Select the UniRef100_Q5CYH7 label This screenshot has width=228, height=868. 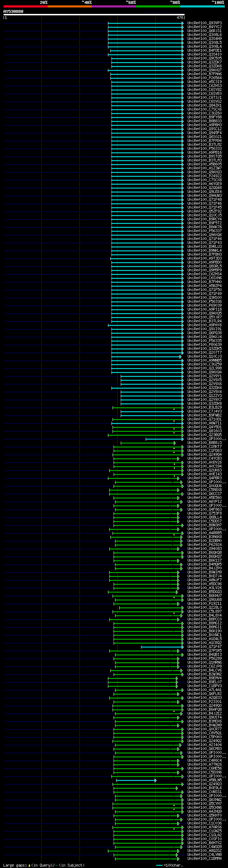click(204, 803)
